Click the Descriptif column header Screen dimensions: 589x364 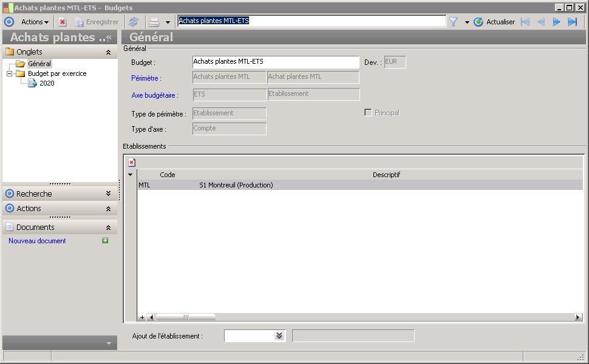tap(387, 175)
